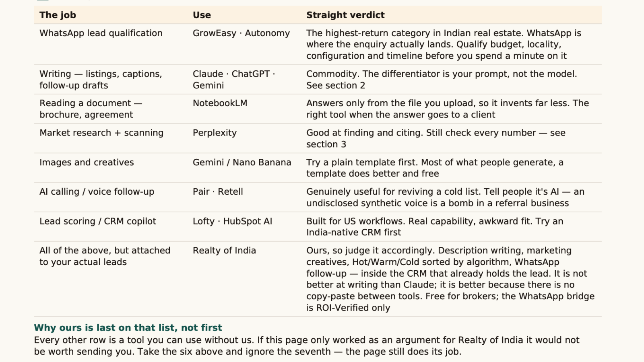
Task: Click "Lead scoring / CRM copilot" label
Action: [98, 221]
